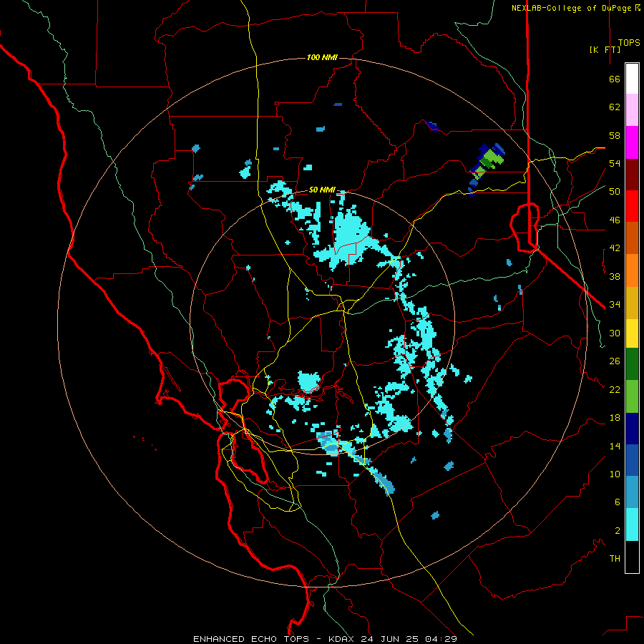Click the "04:29" timestamp
This screenshot has height=644, width=644.
(x=441, y=639)
